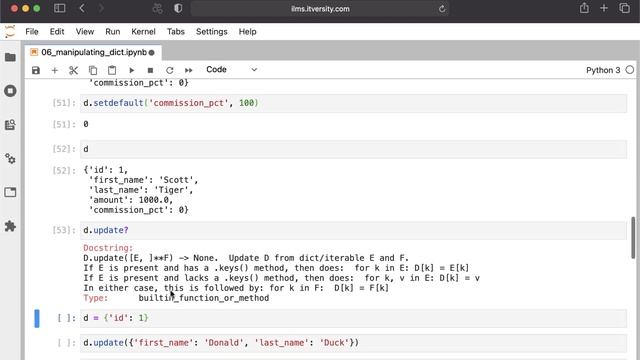Click the d.update? code cell
Screen dimensions: 640x360
point(353,230)
